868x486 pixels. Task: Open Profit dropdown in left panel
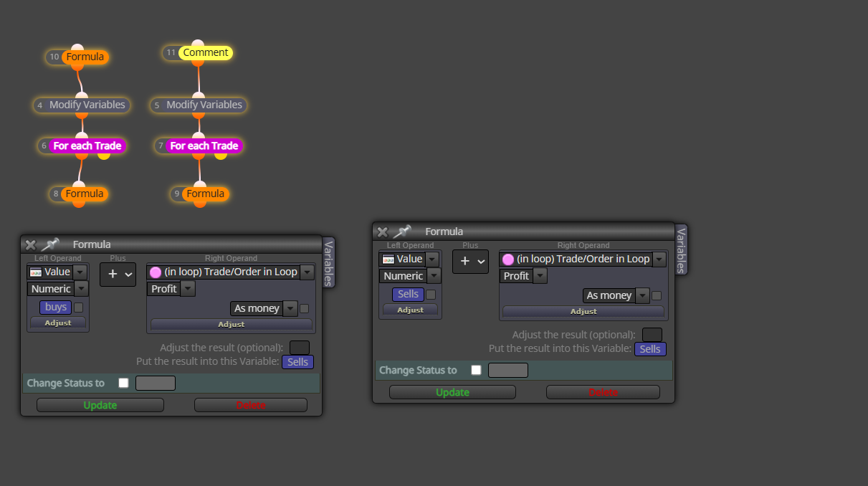pyautogui.click(x=188, y=289)
